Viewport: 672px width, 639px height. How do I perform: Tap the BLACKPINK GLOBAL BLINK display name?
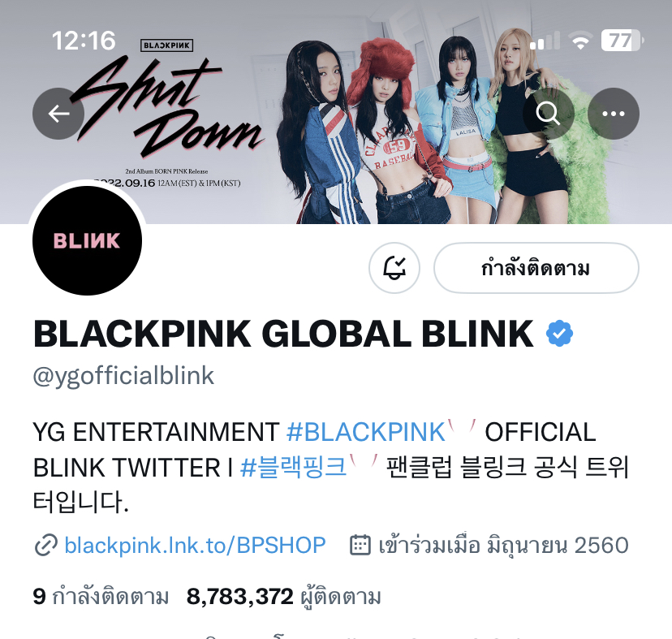(283, 334)
